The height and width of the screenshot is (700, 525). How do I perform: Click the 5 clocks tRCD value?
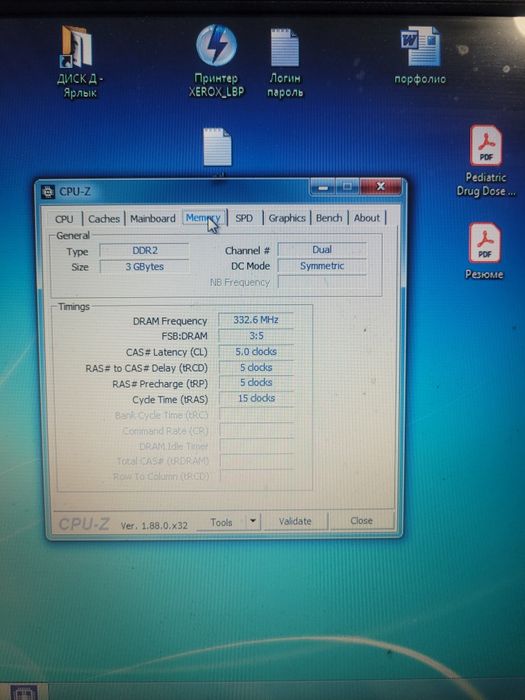tap(256, 367)
